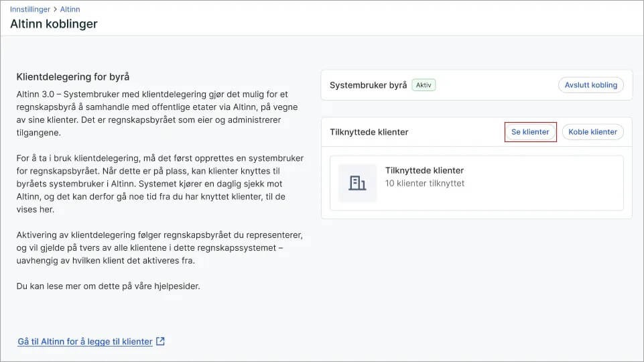Screen dimensions: 644x362
Task: Open the Innstillinger breadcrumb link
Action: (30, 9)
